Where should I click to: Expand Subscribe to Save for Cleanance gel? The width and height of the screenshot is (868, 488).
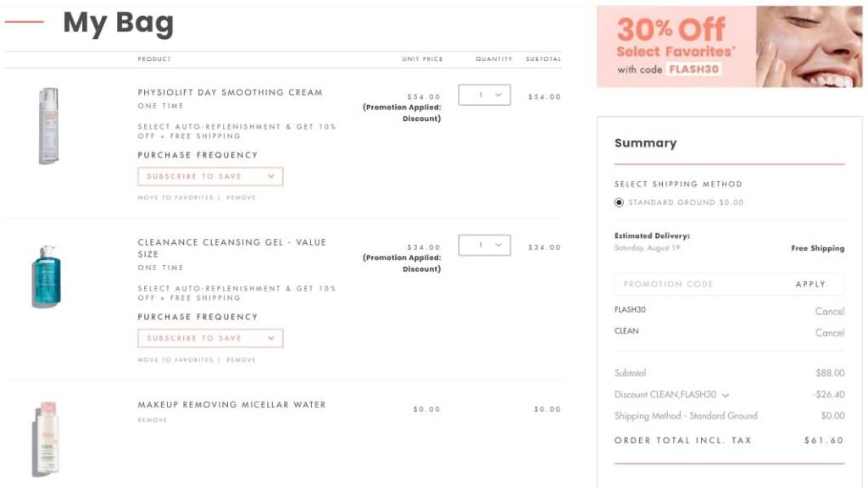coord(210,338)
